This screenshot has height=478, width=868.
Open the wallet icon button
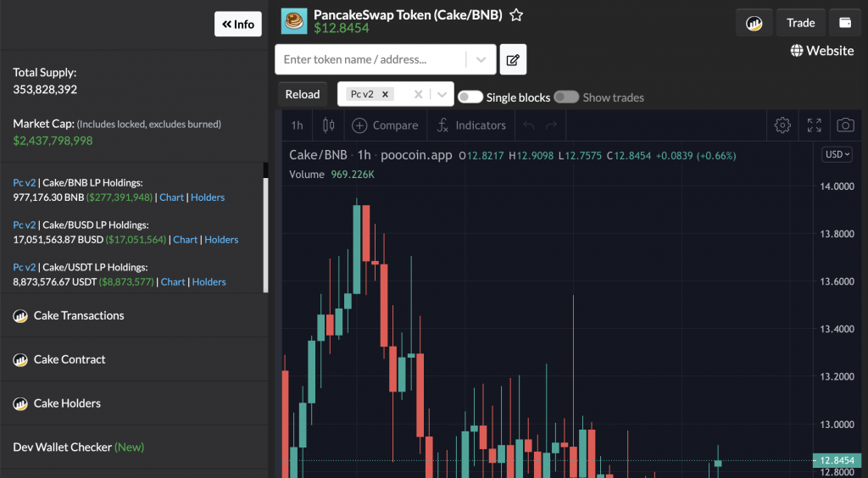point(845,23)
